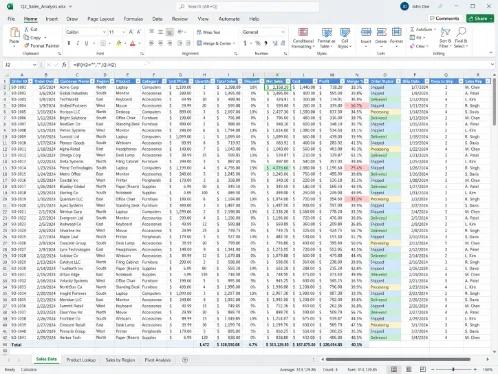This screenshot has width=498, height=374.
Task: Switch to Normal view in status bar
Action: click(394, 369)
